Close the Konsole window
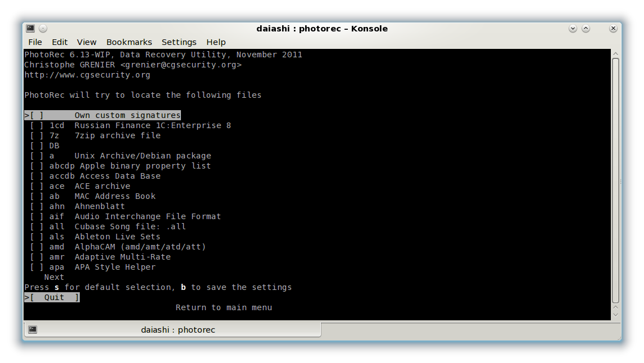The image size is (644, 363). (613, 28)
